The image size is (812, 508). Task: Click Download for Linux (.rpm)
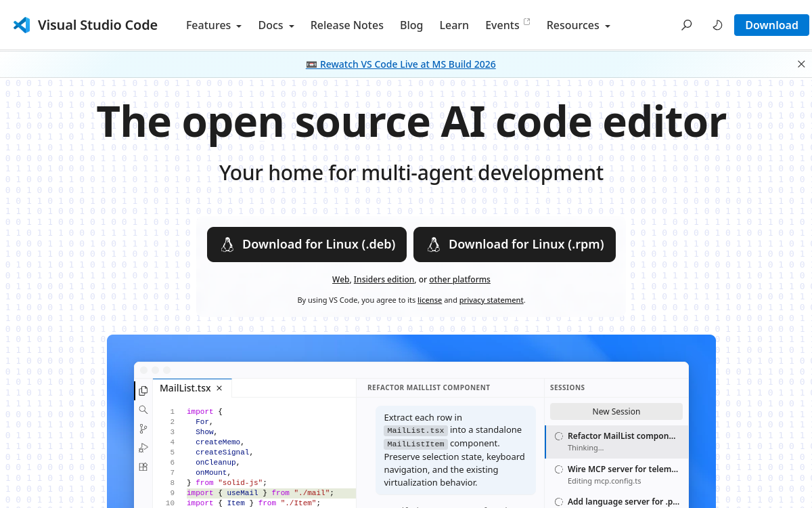(x=514, y=245)
